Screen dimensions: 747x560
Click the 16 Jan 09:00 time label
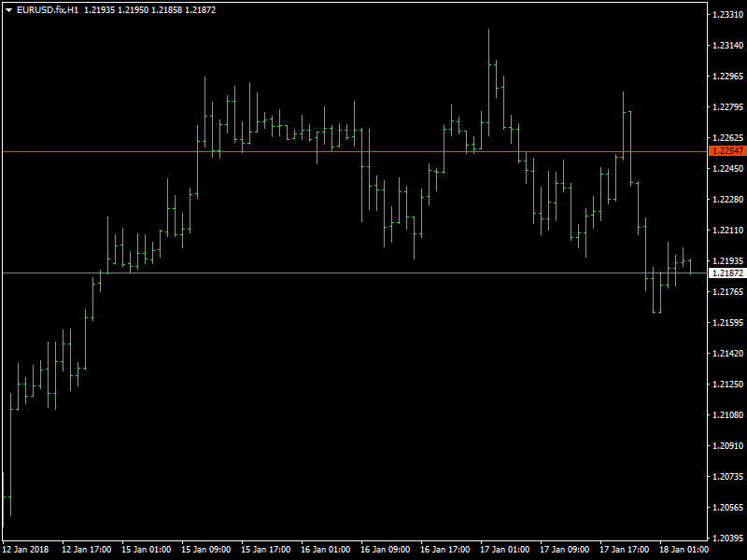click(x=386, y=550)
